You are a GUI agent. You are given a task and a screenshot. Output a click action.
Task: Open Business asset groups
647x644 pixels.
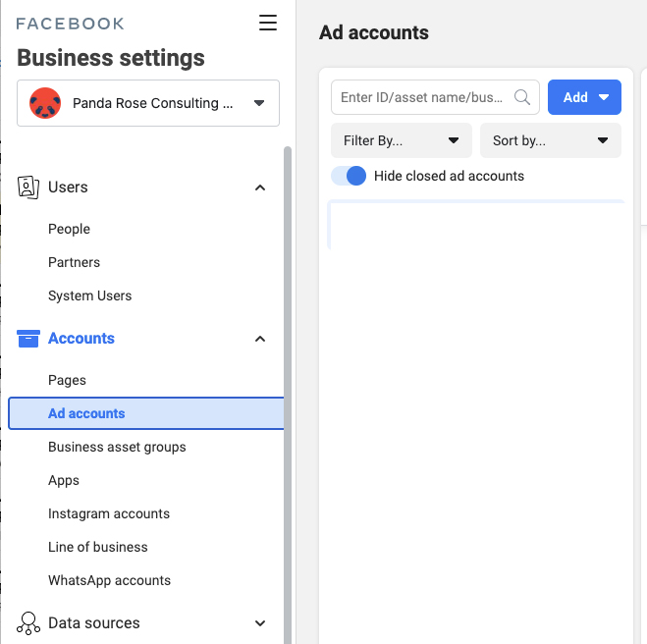coord(117,448)
